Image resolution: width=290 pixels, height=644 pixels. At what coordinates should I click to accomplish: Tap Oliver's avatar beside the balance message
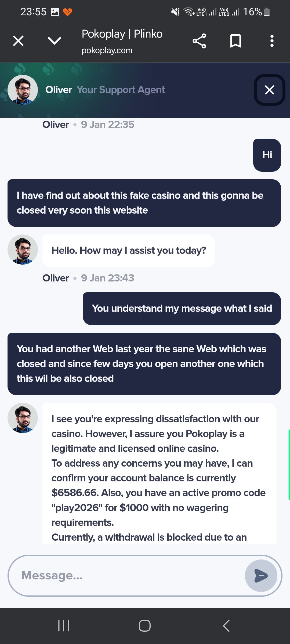[x=23, y=418]
